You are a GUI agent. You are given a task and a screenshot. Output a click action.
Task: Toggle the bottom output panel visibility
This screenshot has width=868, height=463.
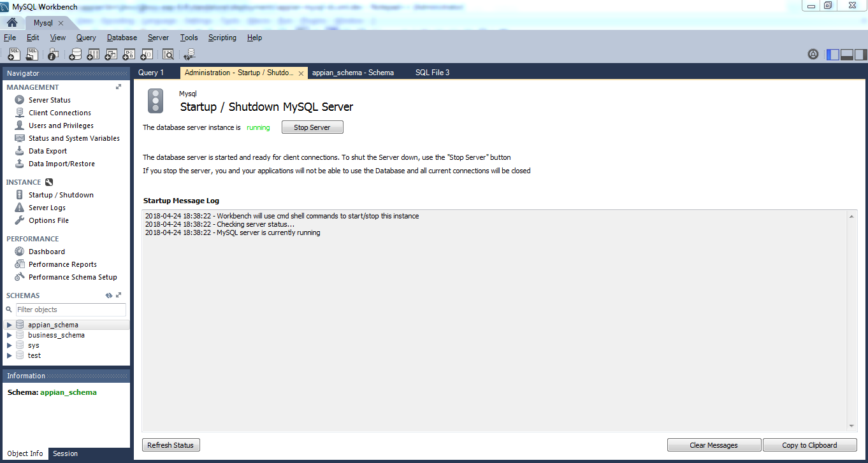pyautogui.click(x=847, y=54)
